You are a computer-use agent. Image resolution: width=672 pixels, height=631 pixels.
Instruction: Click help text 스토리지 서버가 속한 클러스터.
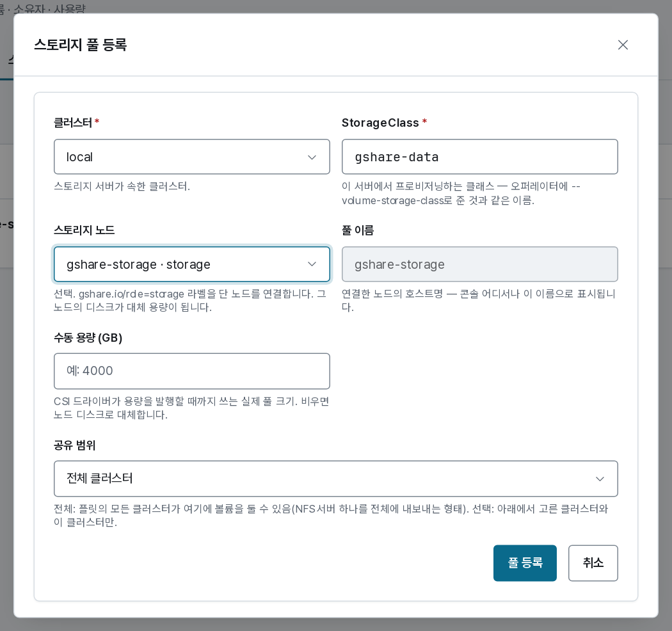[122, 186]
